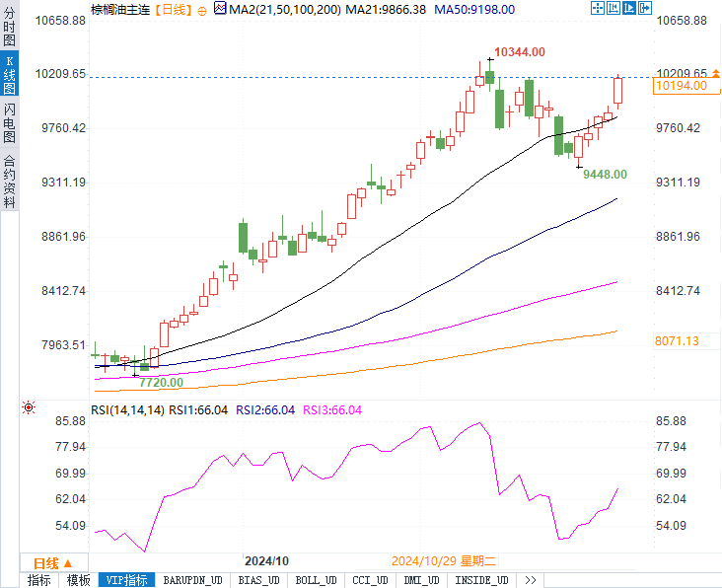Click the export/pop-out chart icon
Viewport: 722px width, 588px height.
click(645, 8)
